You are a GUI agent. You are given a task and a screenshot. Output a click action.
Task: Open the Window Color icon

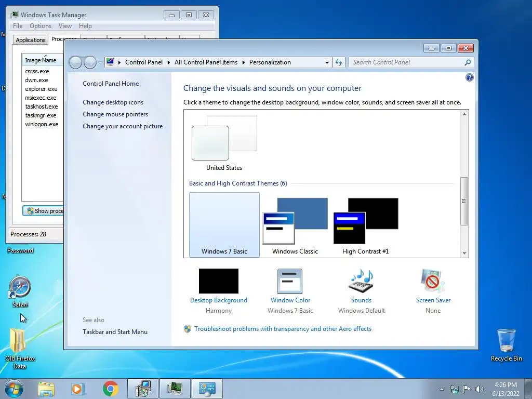tap(290, 281)
